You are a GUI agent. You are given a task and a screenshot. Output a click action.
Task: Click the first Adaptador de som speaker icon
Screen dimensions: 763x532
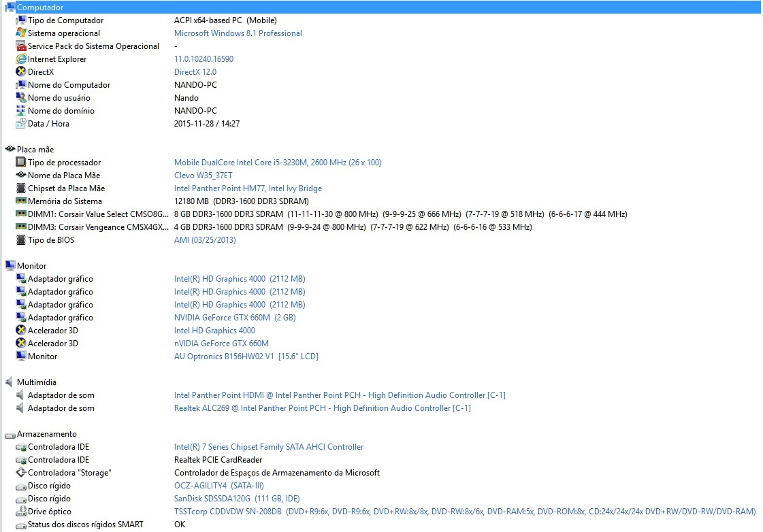[21, 395]
